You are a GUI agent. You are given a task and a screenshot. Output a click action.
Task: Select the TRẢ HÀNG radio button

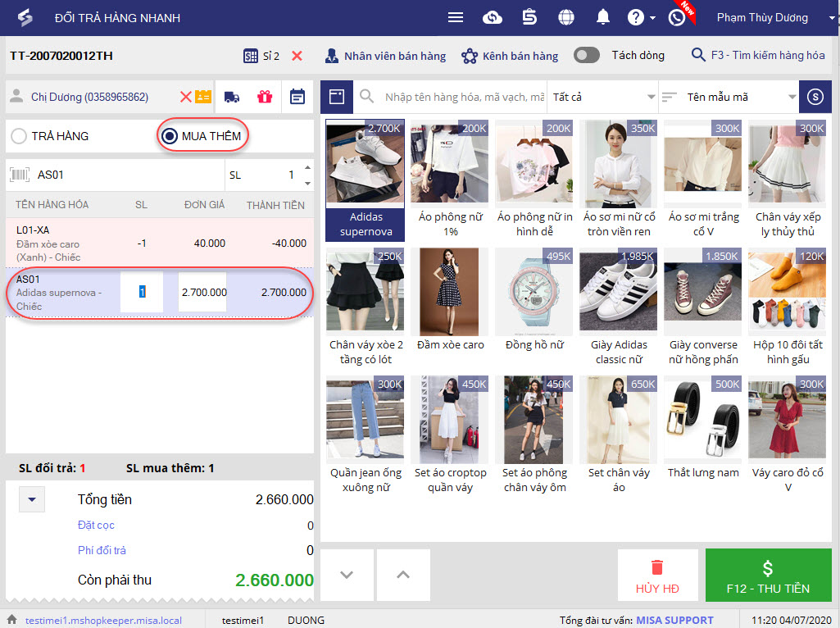pyautogui.click(x=19, y=136)
